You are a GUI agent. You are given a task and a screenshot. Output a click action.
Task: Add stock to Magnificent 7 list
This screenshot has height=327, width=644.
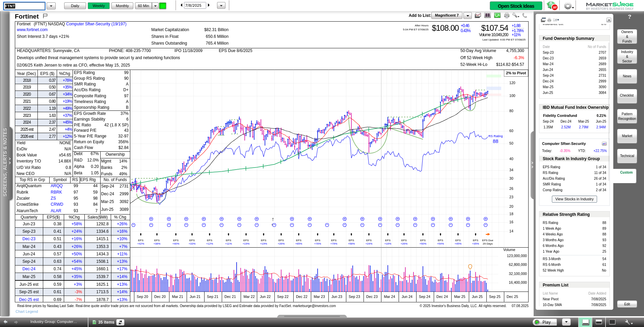pyautogui.click(x=447, y=16)
